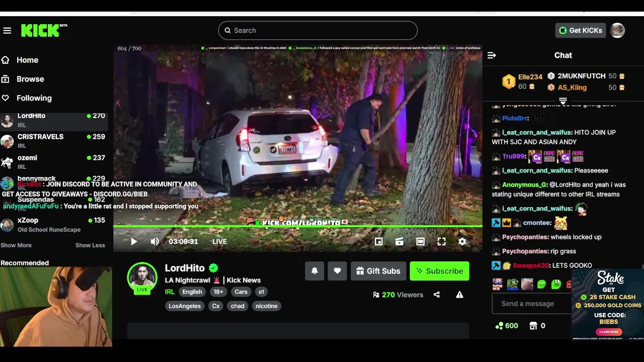The height and width of the screenshot is (362, 644).
Task: Enable mini player mode
Action: 379,241
